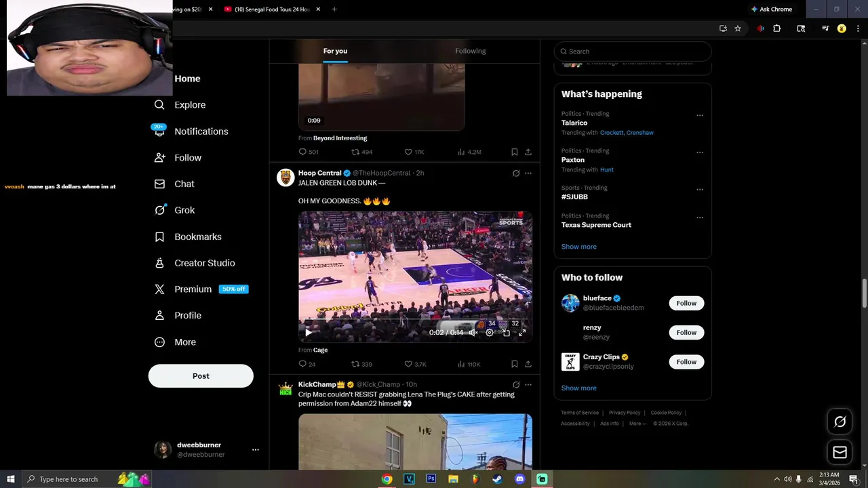Bookmark this page with Chrome star
This screenshot has height=488, width=868.
[738, 28]
